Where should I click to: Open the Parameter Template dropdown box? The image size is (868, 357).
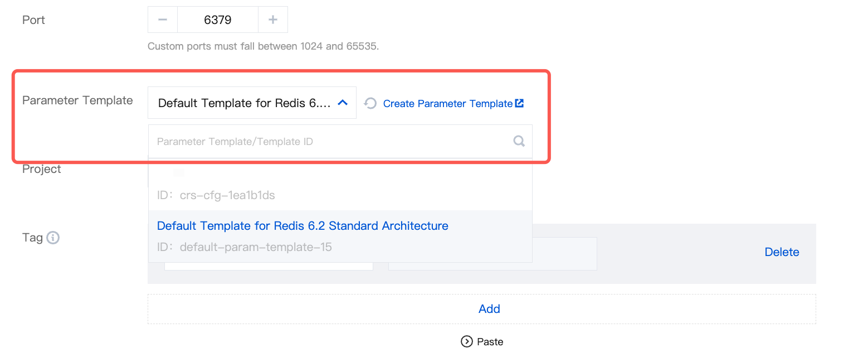[245, 103]
